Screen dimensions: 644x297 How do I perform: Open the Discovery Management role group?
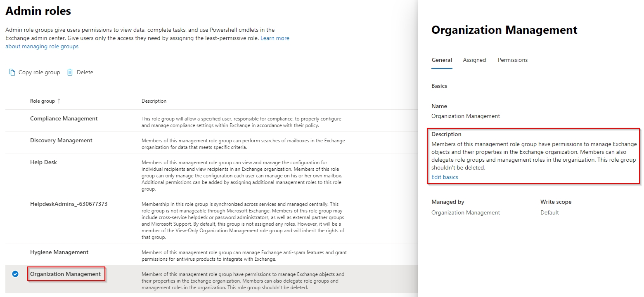pyautogui.click(x=61, y=141)
